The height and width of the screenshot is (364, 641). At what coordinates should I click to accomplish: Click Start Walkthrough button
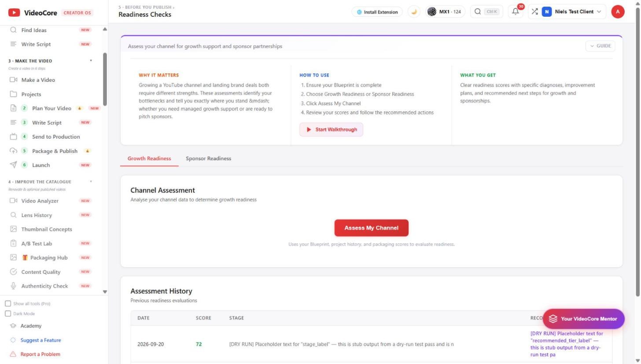(x=332, y=129)
